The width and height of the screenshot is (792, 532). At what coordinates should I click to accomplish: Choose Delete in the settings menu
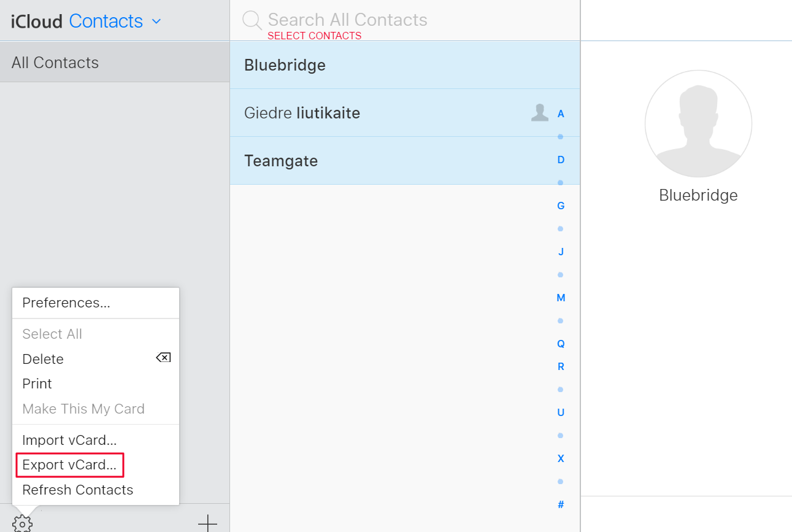tap(96, 359)
